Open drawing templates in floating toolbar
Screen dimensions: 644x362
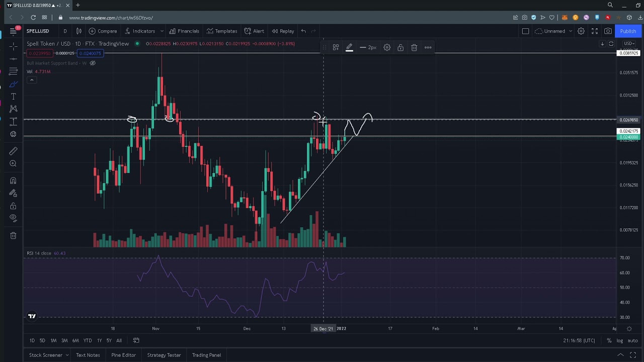pyautogui.click(x=336, y=47)
